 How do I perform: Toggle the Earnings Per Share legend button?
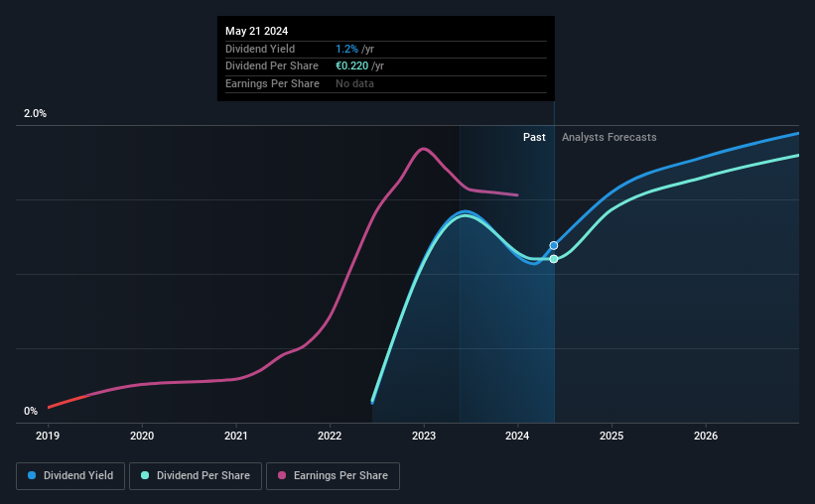[333, 476]
